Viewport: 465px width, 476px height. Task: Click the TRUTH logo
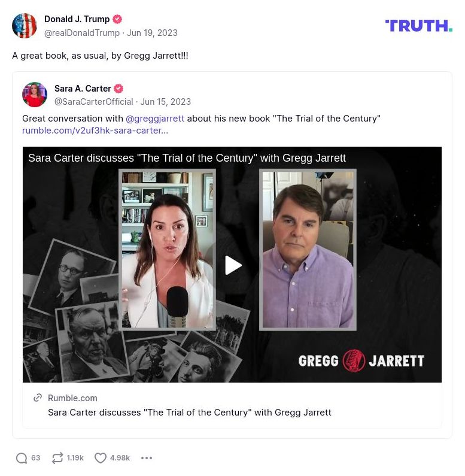[x=419, y=26]
